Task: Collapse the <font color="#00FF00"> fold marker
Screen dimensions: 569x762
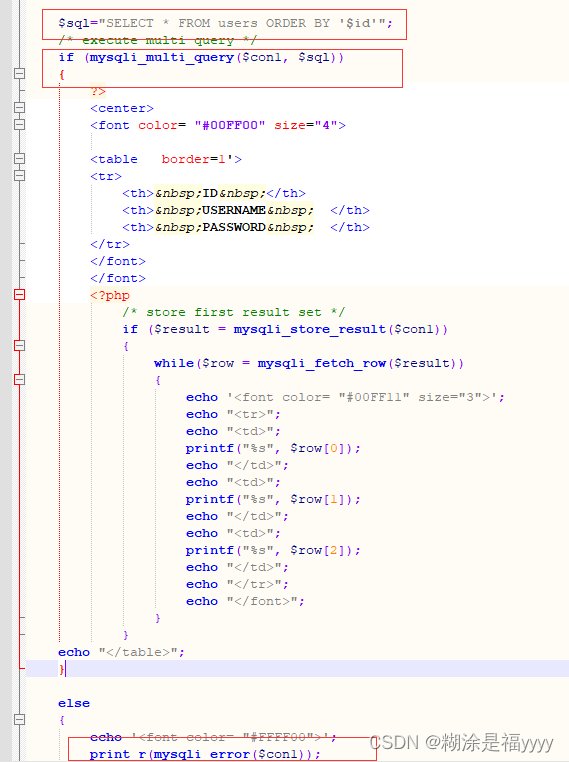Action: point(19,125)
